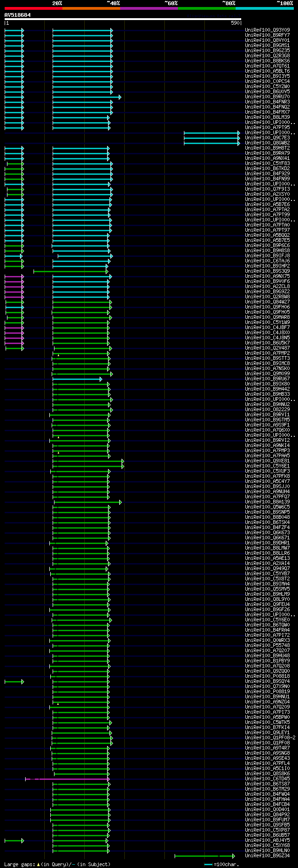
Task: Click the 590 end position label
Action: coord(235,23)
